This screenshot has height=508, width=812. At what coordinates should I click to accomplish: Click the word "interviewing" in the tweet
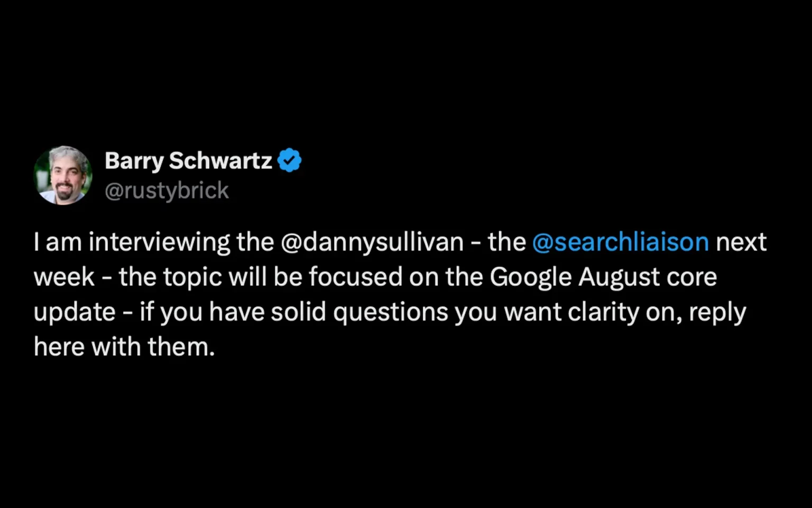[x=159, y=242]
